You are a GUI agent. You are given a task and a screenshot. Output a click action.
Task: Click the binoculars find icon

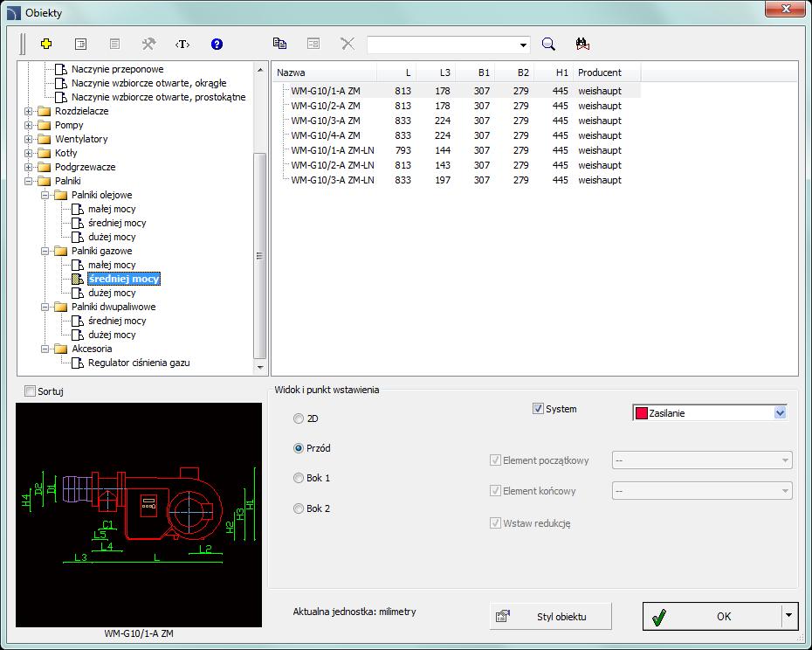tap(582, 44)
